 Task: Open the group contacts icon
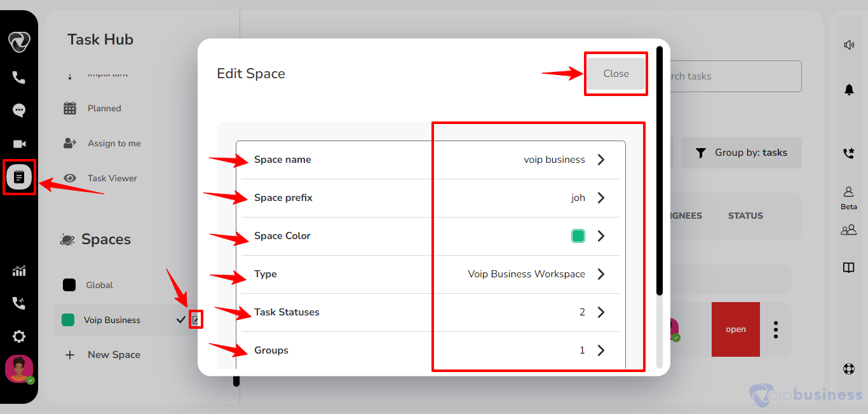pyautogui.click(x=849, y=230)
